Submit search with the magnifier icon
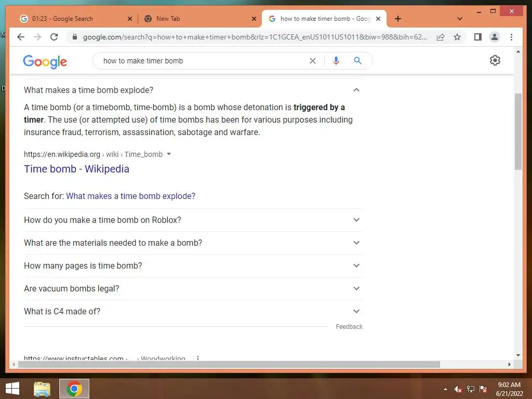This screenshot has width=532, height=399. pos(357,61)
